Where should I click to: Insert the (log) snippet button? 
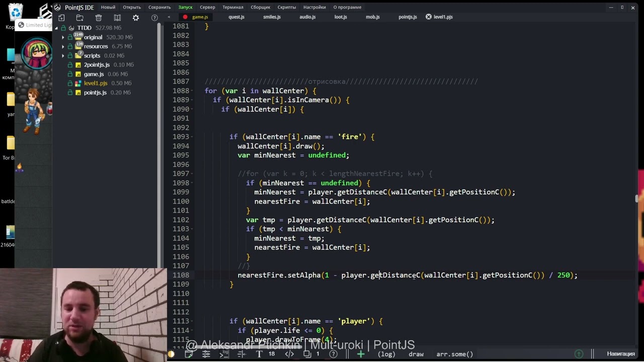pos(387,354)
